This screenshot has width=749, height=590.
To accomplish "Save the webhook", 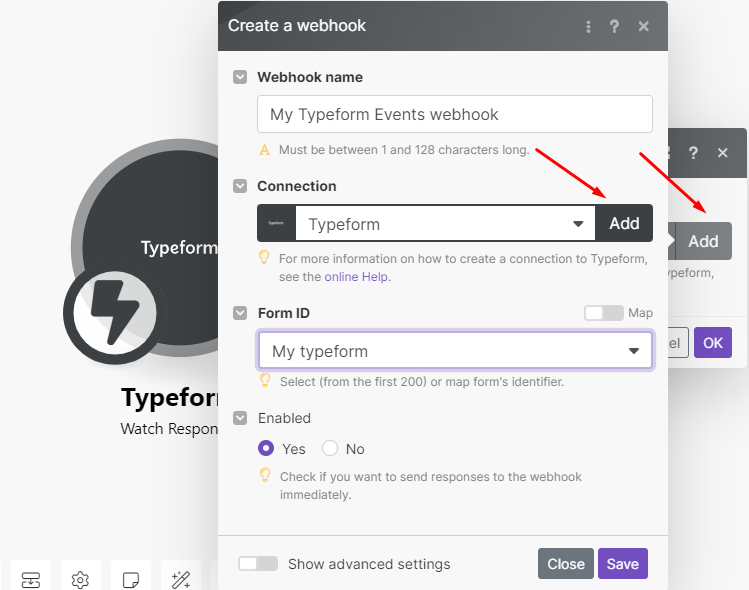I will tap(623, 564).
